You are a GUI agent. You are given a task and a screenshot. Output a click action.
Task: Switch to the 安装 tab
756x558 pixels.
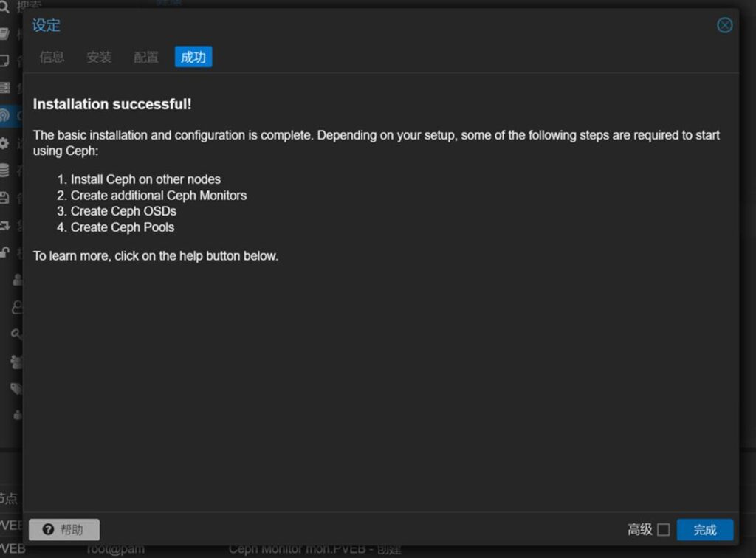click(99, 57)
